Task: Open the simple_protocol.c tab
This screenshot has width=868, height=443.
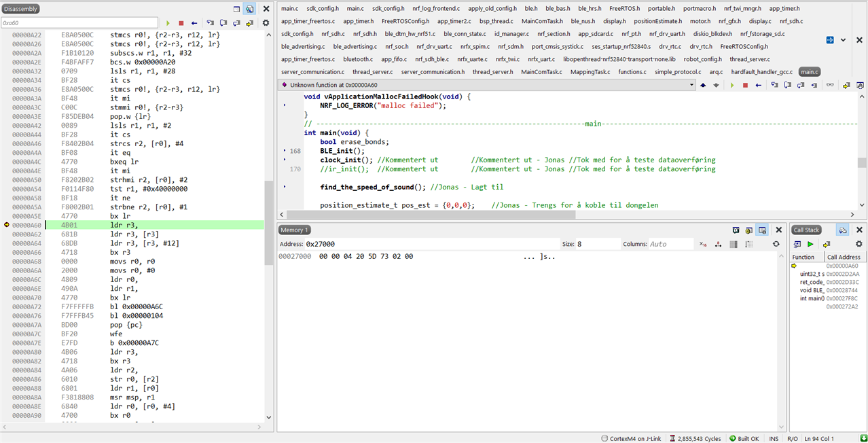Action: [x=678, y=71]
